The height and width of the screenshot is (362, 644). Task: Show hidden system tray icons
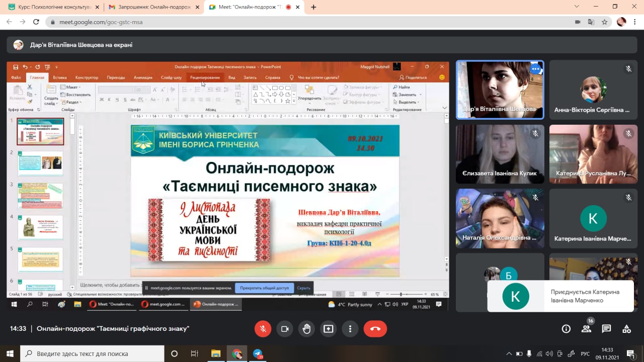coord(509,353)
